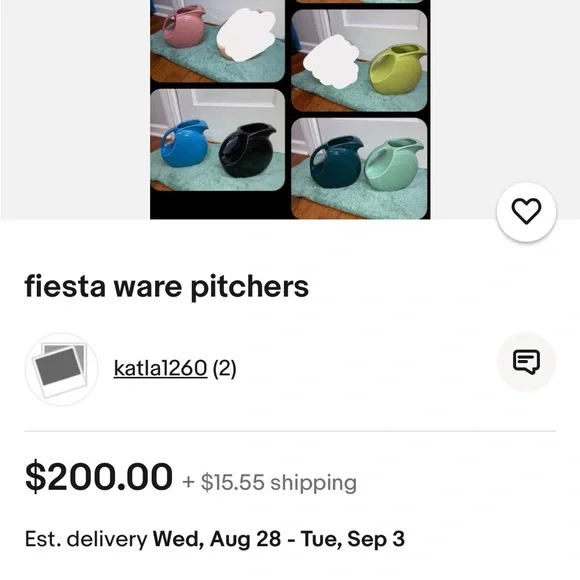Select the blue and black pitchers photo
The width and height of the screenshot is (580, 580).
click(218, 140)
